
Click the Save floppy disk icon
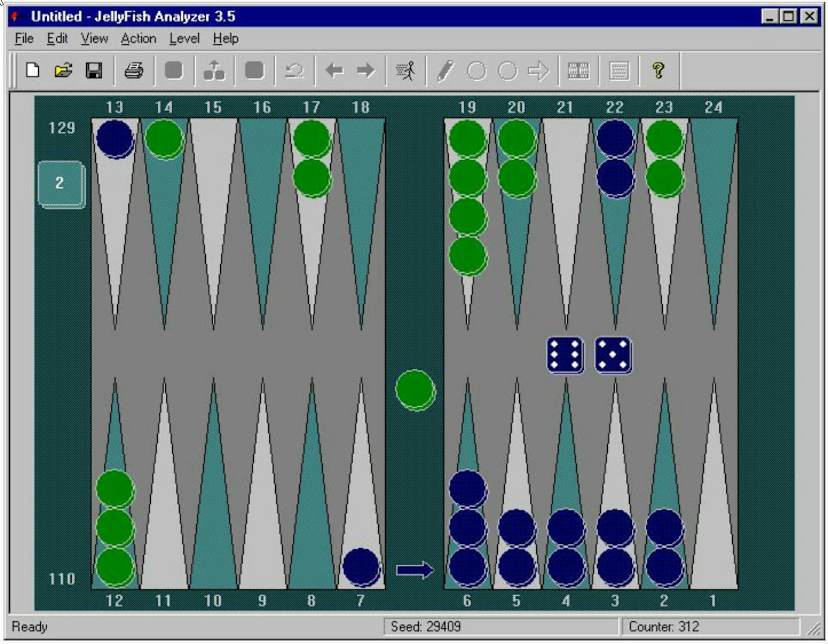(x=94, y=70)
